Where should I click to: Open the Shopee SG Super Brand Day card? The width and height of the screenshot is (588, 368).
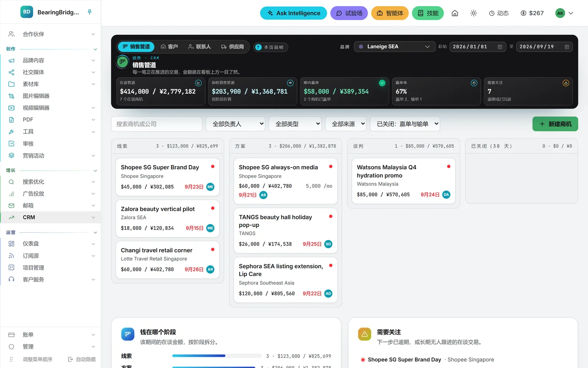pos(168,177)
